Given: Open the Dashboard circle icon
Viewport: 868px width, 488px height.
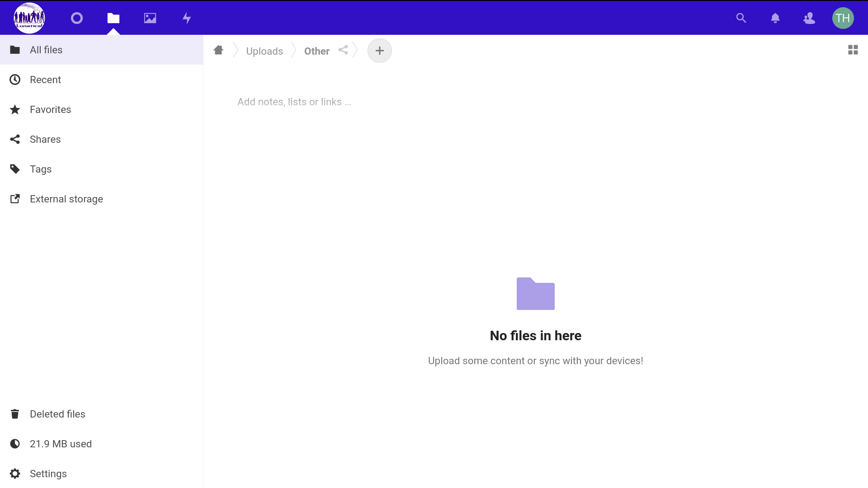Looking at the screenshot, I should pyautogui.click(x=77, y=18).
